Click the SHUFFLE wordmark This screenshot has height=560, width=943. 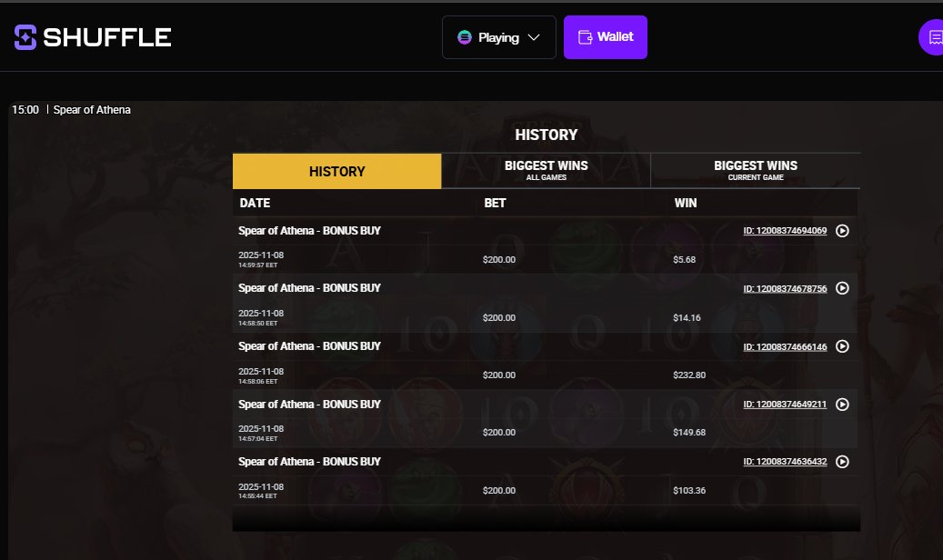tap(107, 37)
